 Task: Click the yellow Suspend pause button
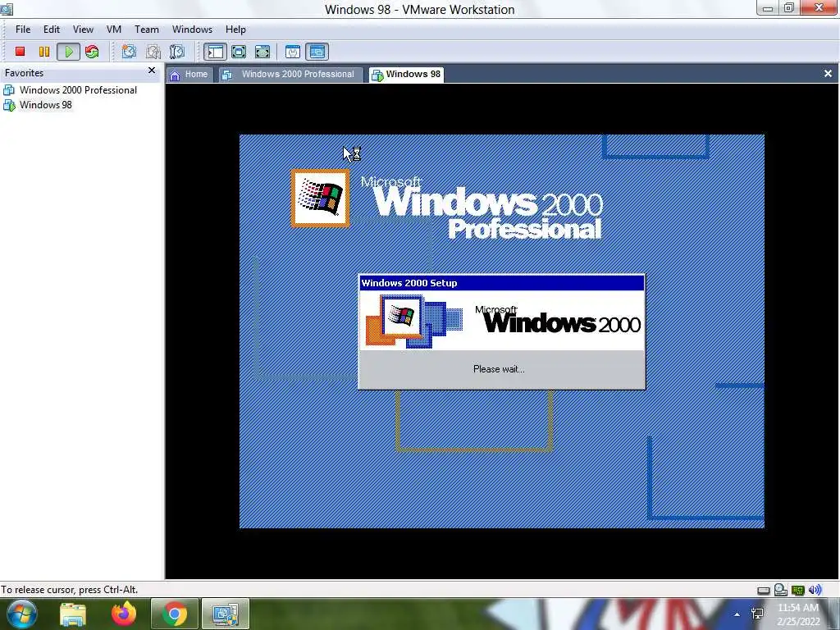click(x=44, y=52)
